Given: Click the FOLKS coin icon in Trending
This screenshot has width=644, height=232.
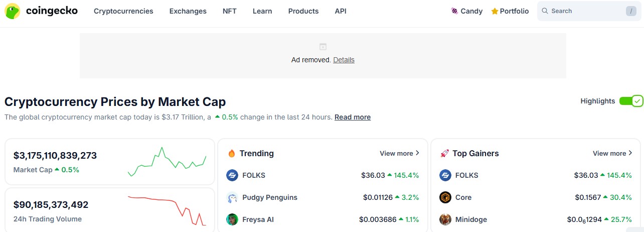Looking at the screenshot, I should [x=232, y=175].
